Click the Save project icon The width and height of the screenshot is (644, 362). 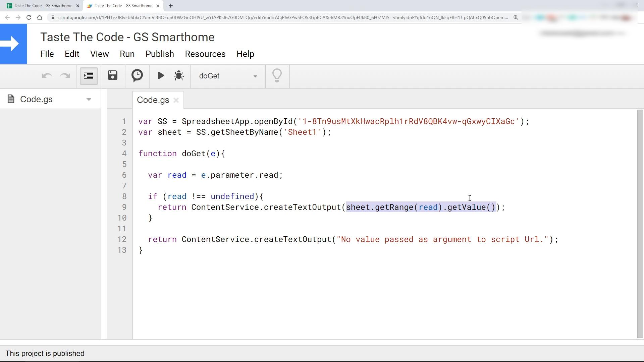coord(113,75)
